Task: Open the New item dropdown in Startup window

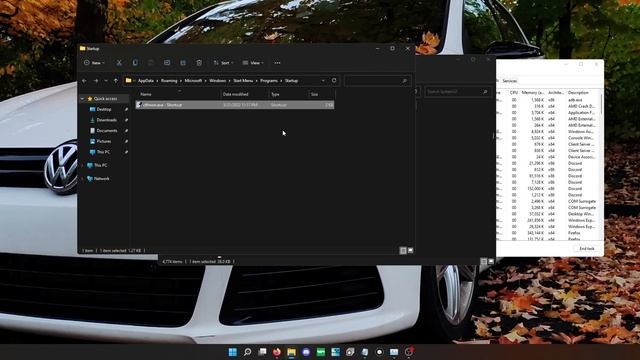Action: pos(94,63)
